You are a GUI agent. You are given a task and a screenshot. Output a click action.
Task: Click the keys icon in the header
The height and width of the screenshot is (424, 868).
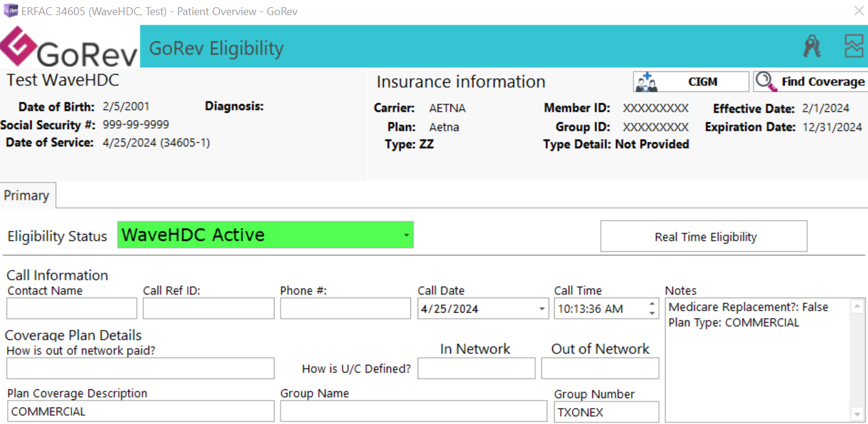(812, 46)
